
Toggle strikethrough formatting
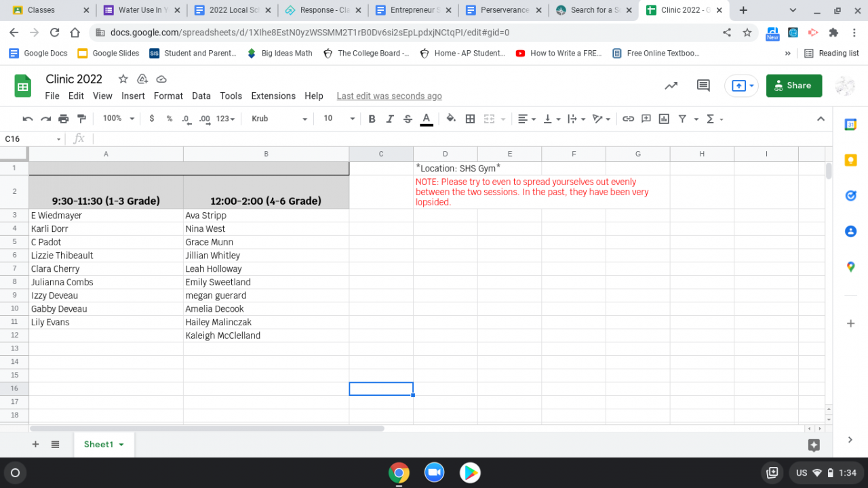pos(408,119)
